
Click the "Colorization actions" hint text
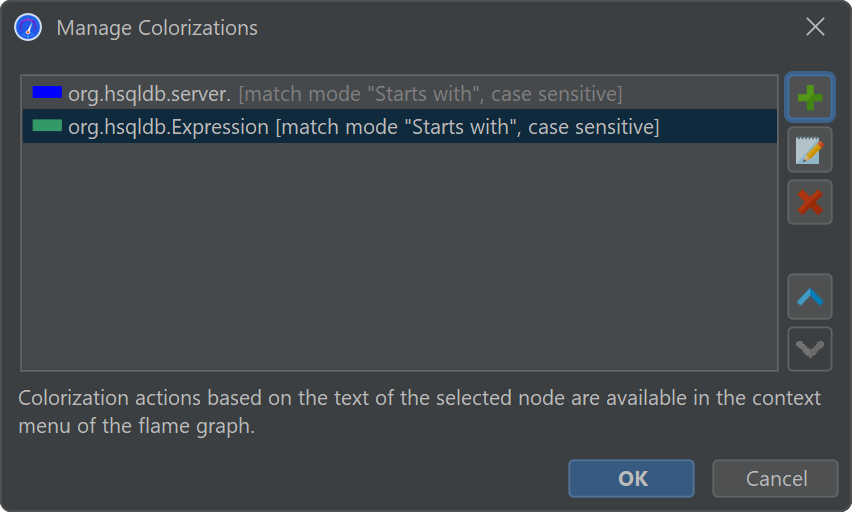[x=110, y=398]
